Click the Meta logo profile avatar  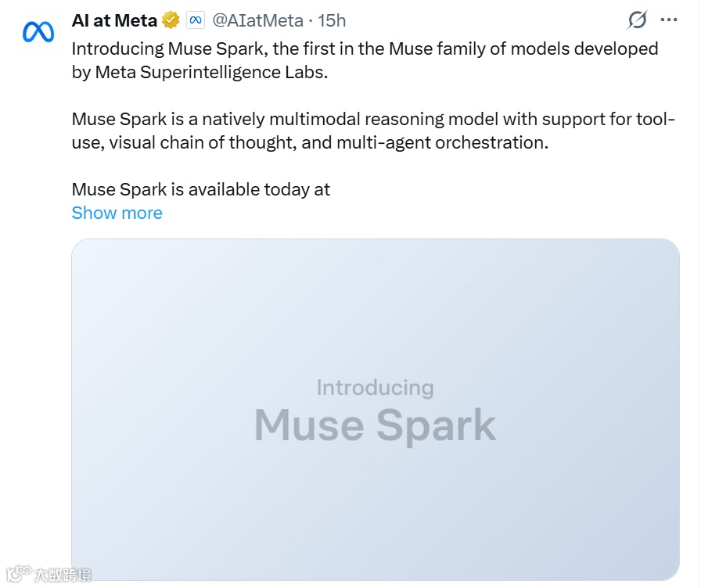tap(38, 31)
